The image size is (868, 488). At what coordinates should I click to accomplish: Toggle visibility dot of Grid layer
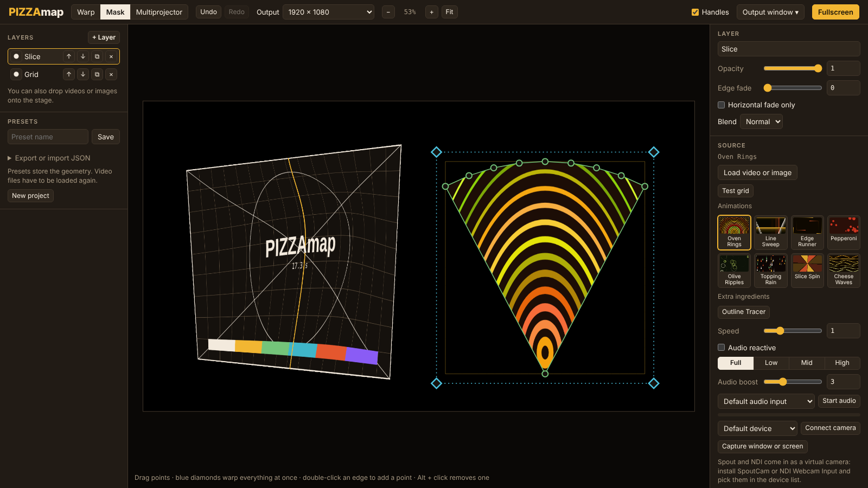coord(16,74)
